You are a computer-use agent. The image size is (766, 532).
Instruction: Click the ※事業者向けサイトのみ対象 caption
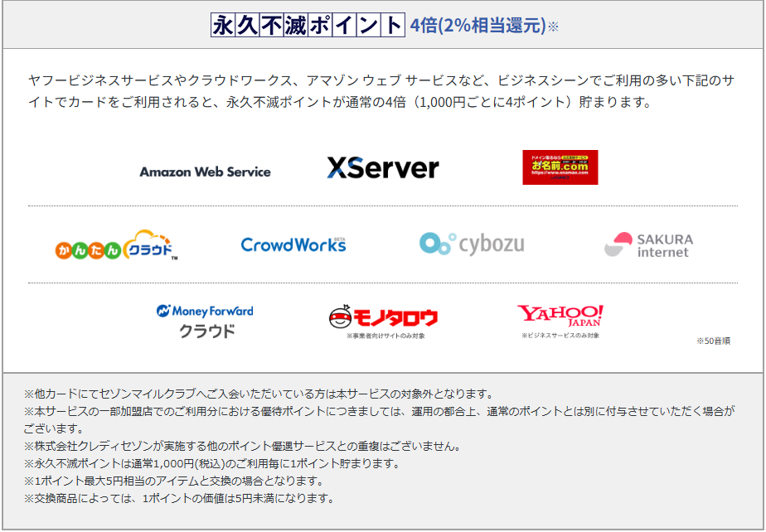[385, 336]
